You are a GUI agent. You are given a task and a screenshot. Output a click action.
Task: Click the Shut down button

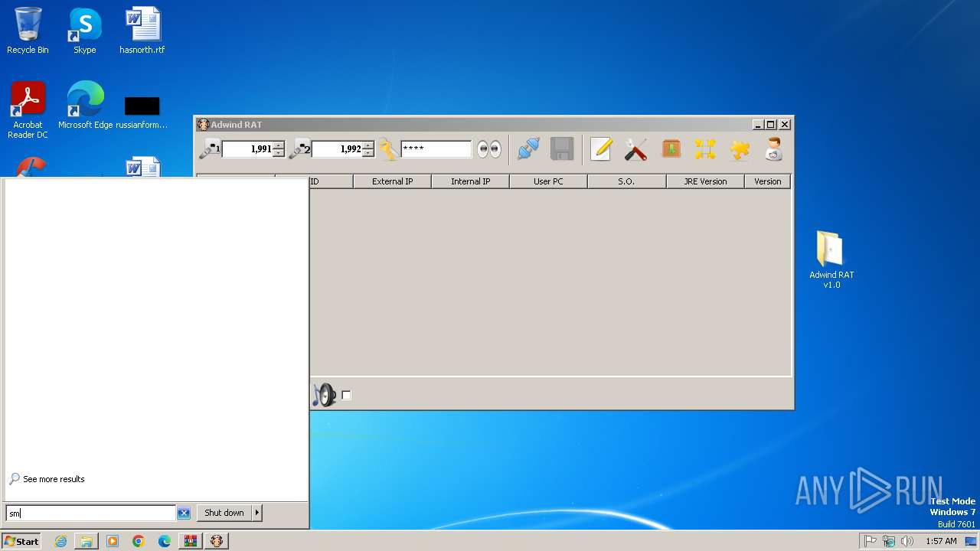[224, 513]
